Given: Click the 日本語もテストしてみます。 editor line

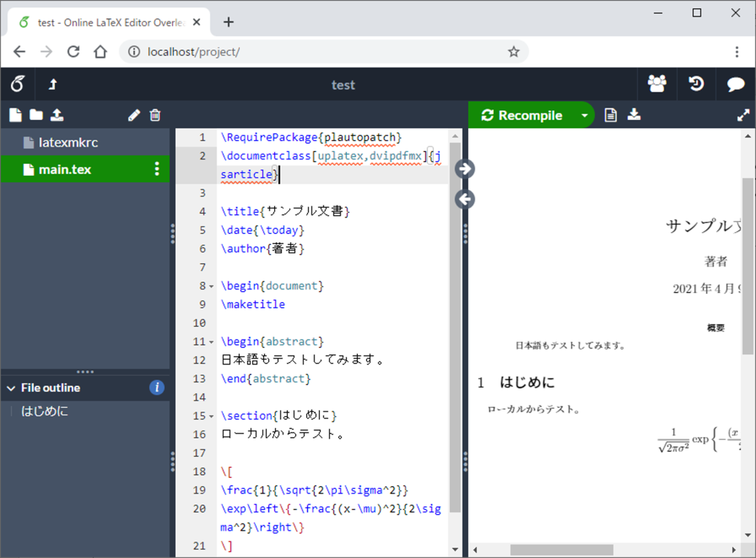Looking at the screenshot, I should point(303,360).
